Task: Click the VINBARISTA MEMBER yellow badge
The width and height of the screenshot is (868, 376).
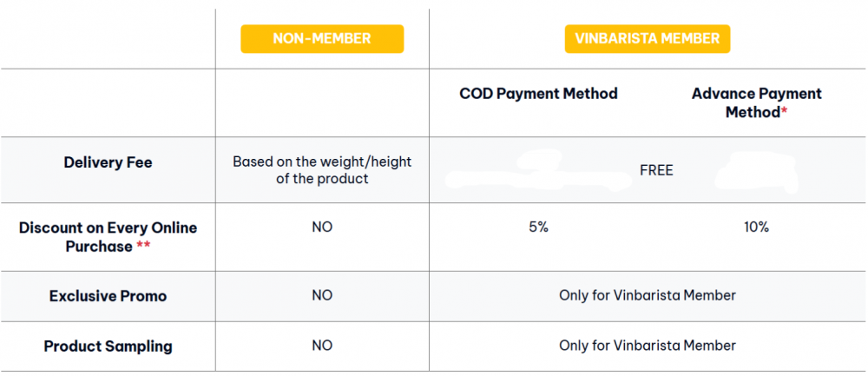Action: pyautogui.click(x=648, y=39)
